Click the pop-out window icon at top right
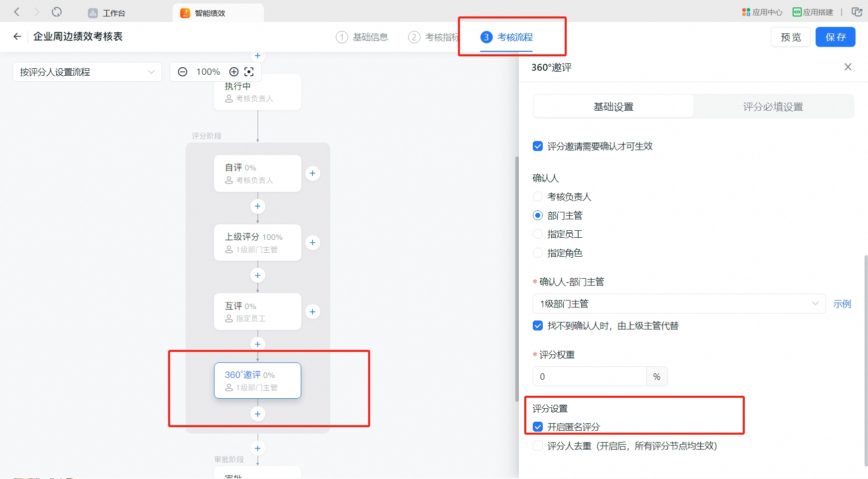Image resolution: width=868 pixels, height=479 pixels. [x=857, y=12]
